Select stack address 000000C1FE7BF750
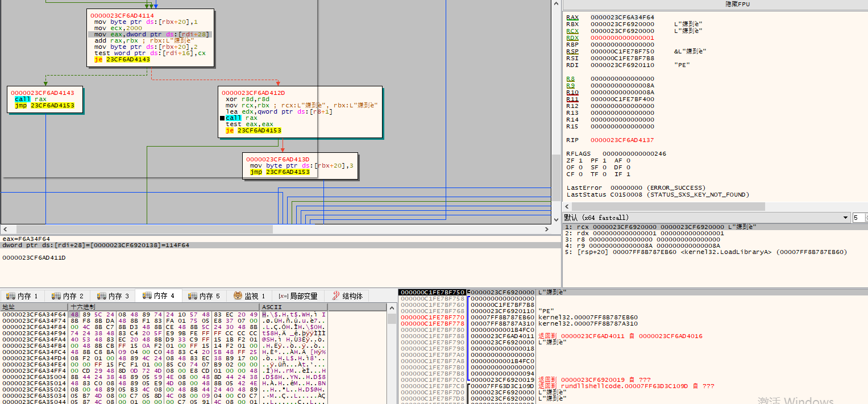Viewport: 868px width, 404px height. pyautogui.click(x=432, y=292)
